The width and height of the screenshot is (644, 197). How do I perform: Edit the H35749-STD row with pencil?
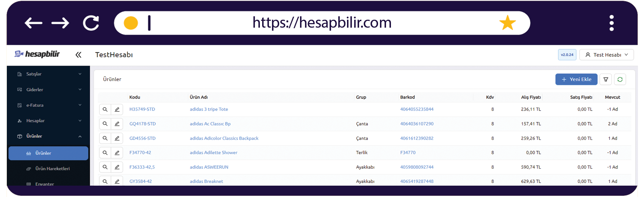(117, 109)
